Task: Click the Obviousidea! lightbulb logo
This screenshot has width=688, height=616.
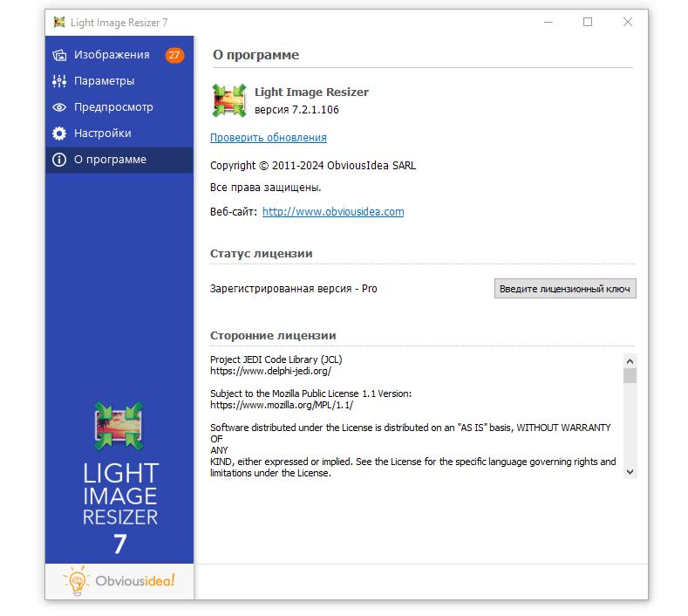Action: pyautogui.click(x=119, y=581)
